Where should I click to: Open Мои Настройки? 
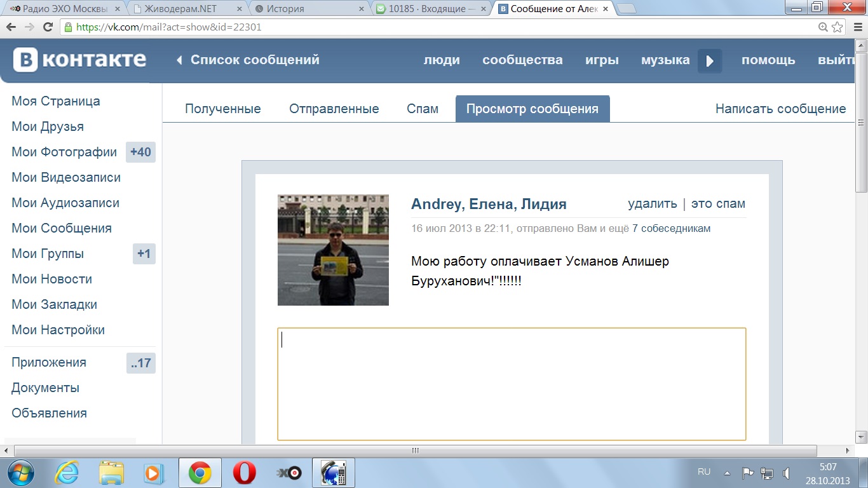point(58,330)
